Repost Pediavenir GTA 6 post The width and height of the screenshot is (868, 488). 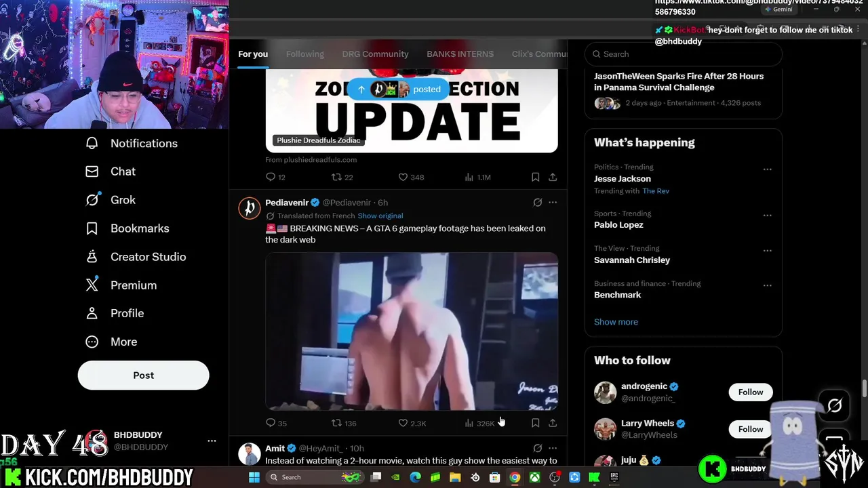(343, 423)
